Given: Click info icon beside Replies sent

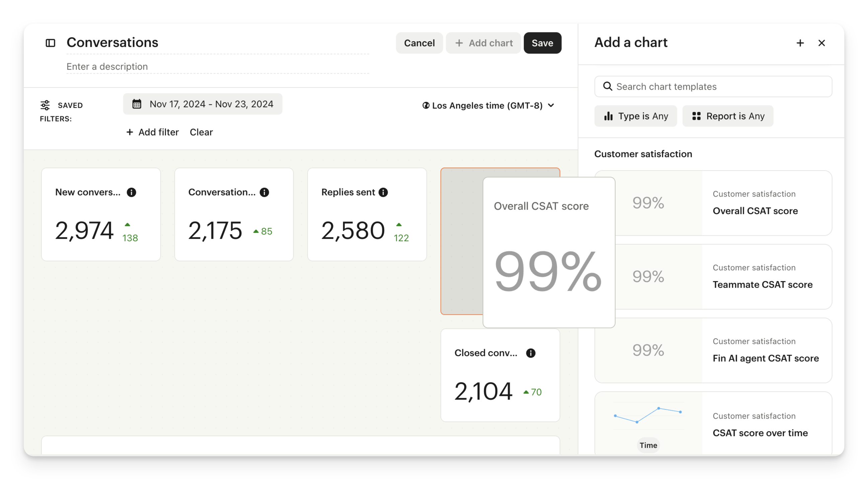Looking at the screenshot, I should pos(383,192).
